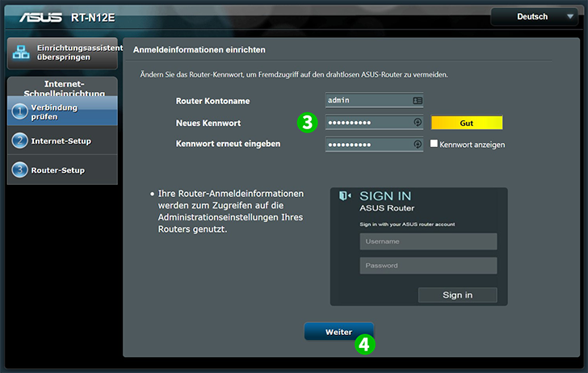
Task: Open the Deutsch language dropdown
Action: tap(535, 17)
